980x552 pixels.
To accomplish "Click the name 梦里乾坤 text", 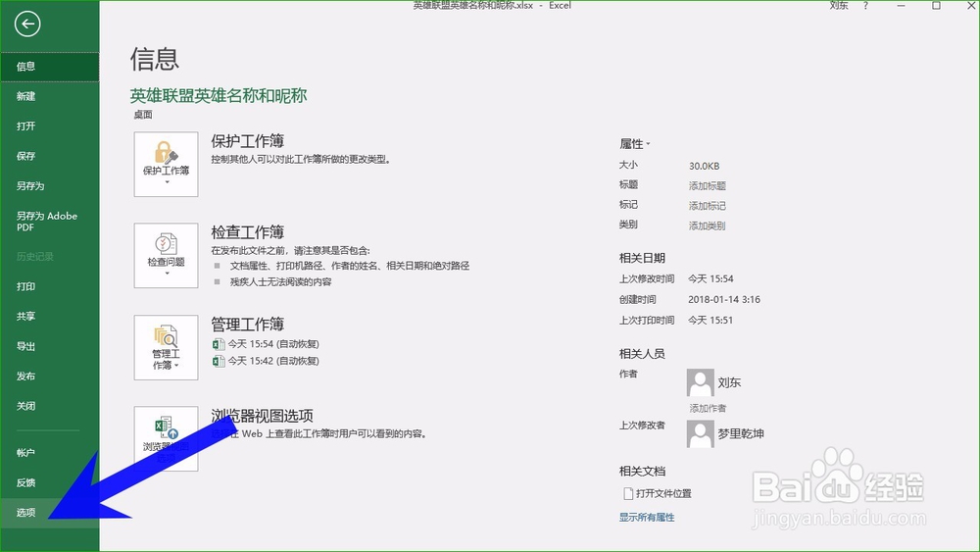I will pyautogui.click(x=741, y=433).
